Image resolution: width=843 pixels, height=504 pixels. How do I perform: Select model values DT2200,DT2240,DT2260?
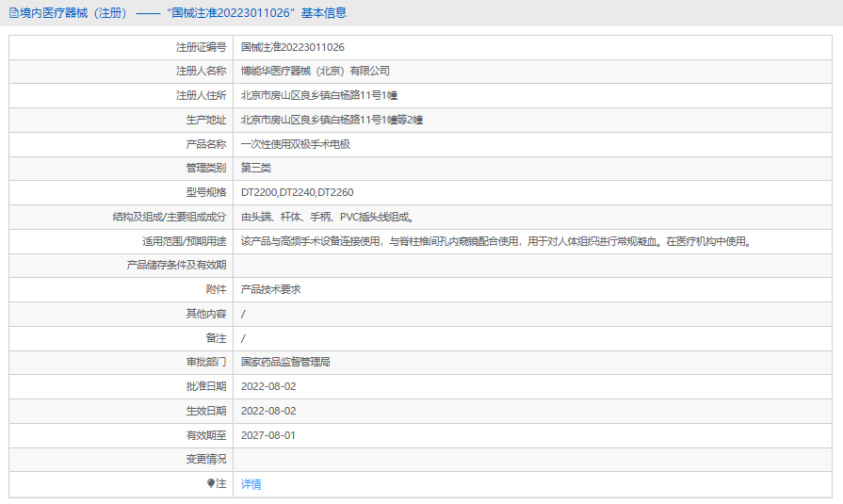[298, 192]
